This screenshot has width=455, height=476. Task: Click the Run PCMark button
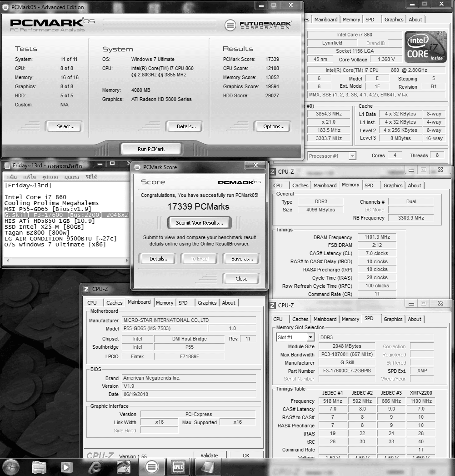point(151,149)
